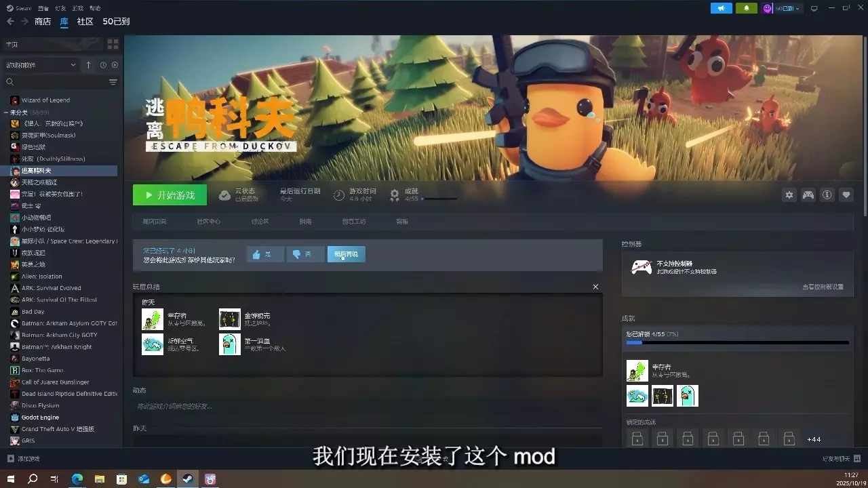This screenshot has height=488, width=868.
Task: Open the 50已到 profile tab
Action: [x=116, y=22]
